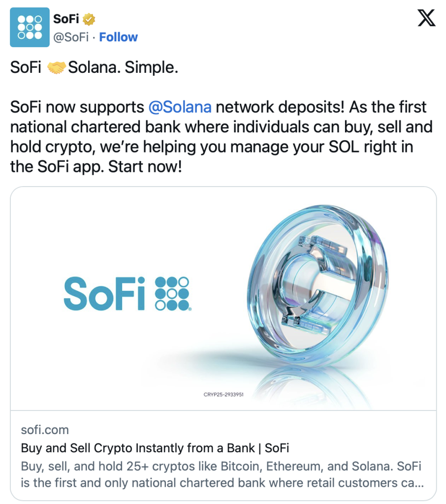The image size is (446, 504).
Task: Click the sofi.com domain label
Action: (x=45, y=430)
